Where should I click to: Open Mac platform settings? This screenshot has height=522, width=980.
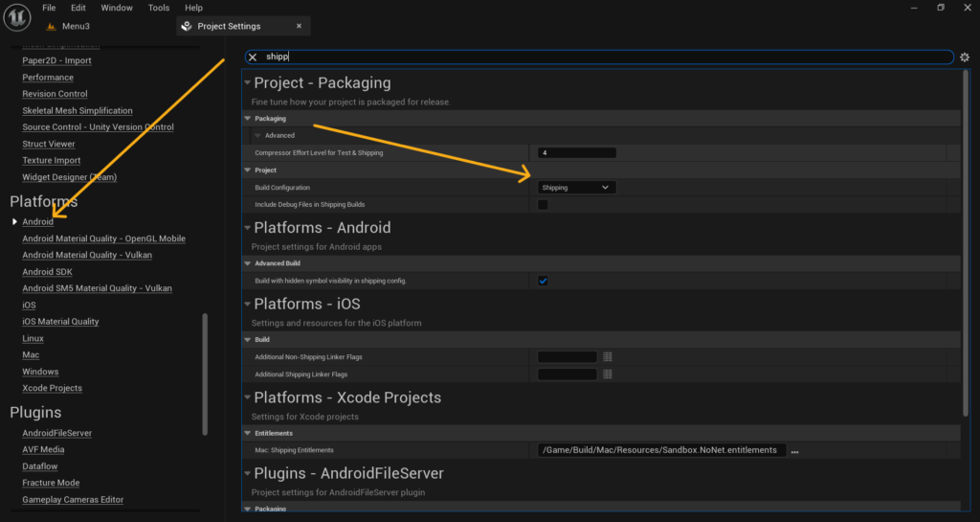tap(31, 355)
